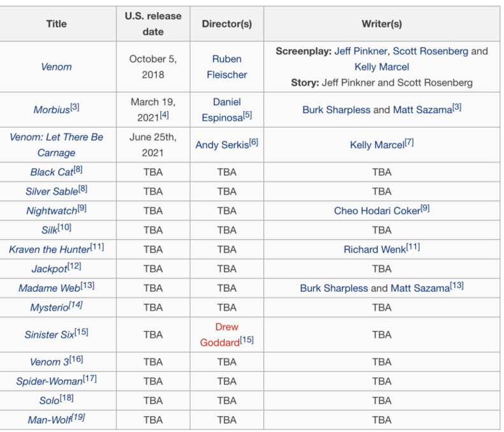The image size is (504, 432).
Task: Open citation [7] after Kelly Marcel
Action: coord(409,142)
